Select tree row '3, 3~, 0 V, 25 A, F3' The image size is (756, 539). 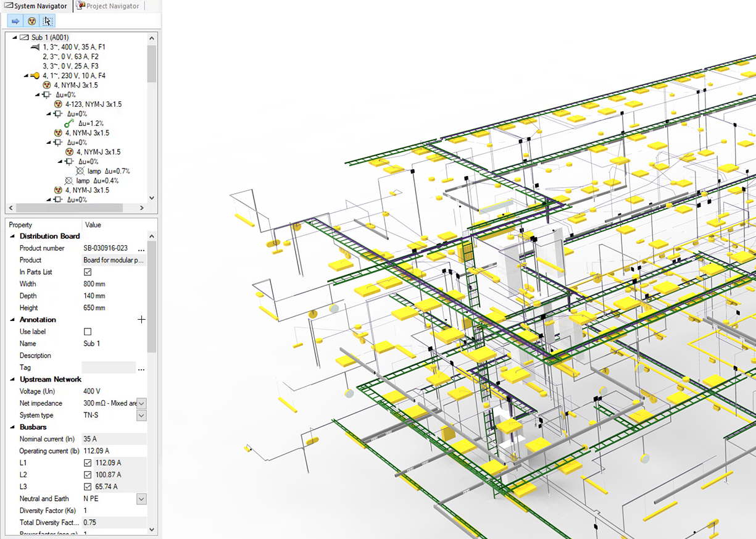[70, 66]
